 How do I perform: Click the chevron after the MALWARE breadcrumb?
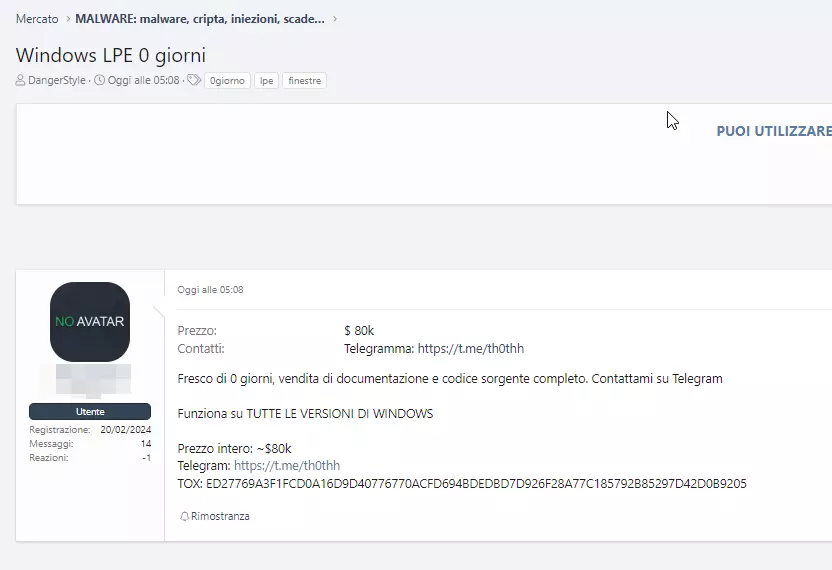tap(335, 19)
